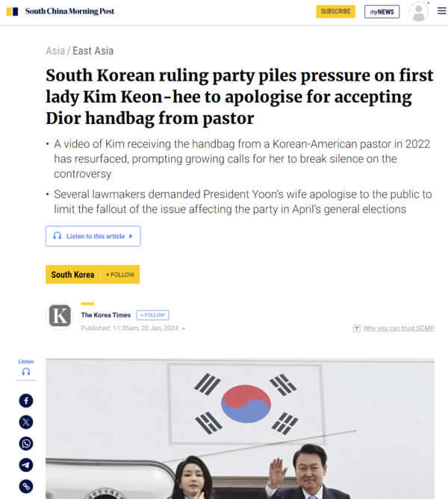Click the SUBSCRIBE button

click(336, 11)
